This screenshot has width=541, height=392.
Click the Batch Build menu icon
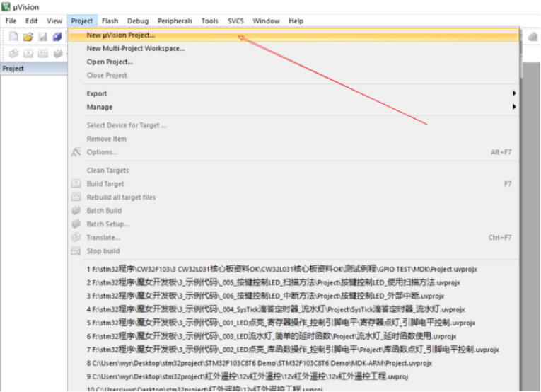tap(76, 211)
